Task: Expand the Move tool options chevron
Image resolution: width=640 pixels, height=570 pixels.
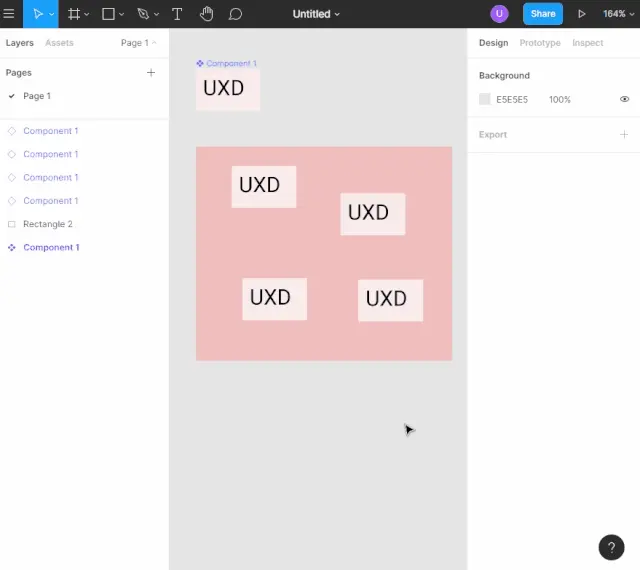Action: coord(51,14)
